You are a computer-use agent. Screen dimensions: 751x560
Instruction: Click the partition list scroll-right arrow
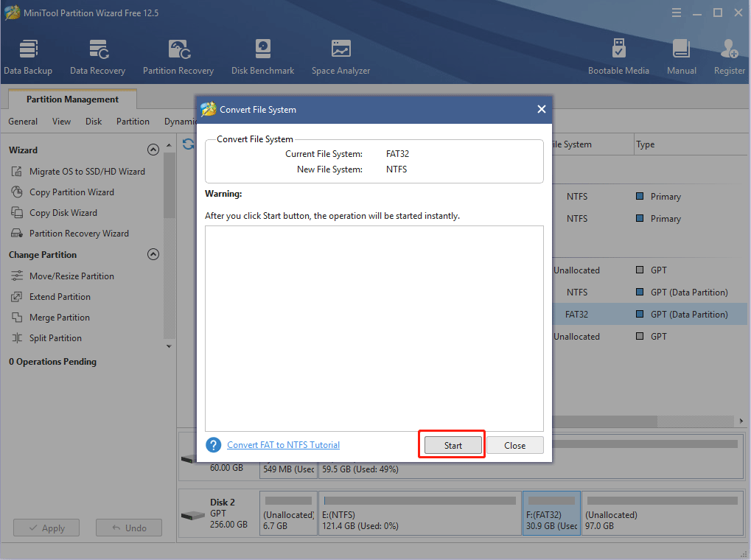[x=741, y=421]
